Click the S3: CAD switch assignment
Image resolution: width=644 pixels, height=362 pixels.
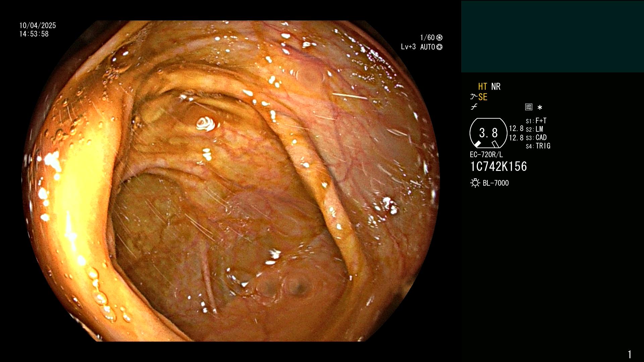pyautogui.click(x=536, y=137)
